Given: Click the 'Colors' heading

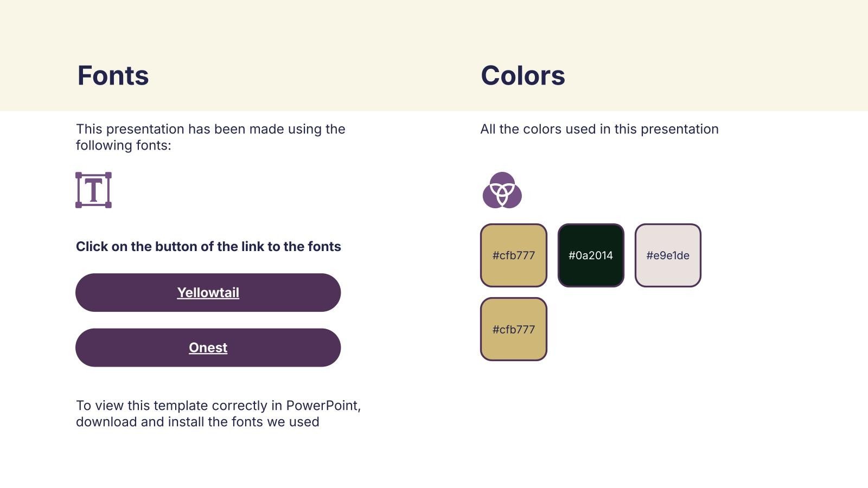Looking at the screenshot, I should tap(522, 75).
